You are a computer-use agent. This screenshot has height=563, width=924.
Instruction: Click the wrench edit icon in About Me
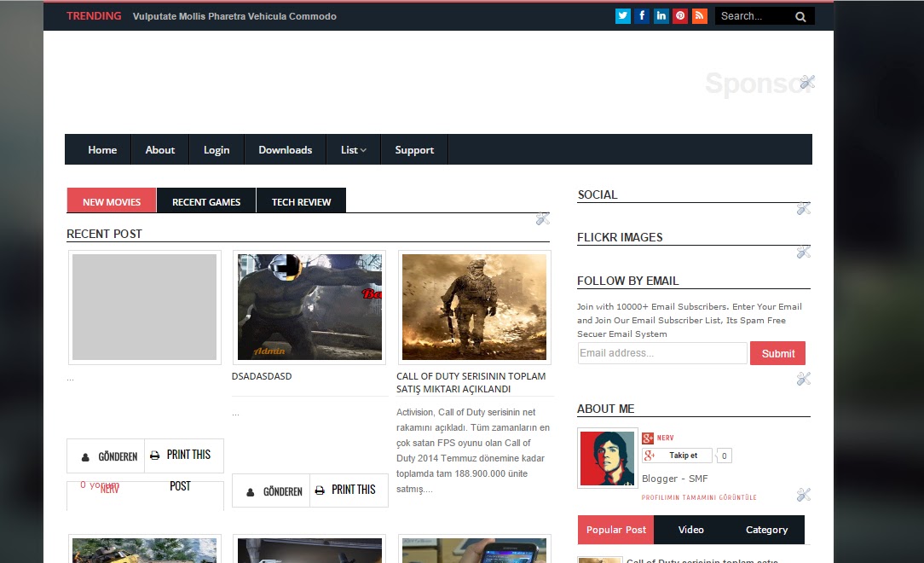(804, 495)
